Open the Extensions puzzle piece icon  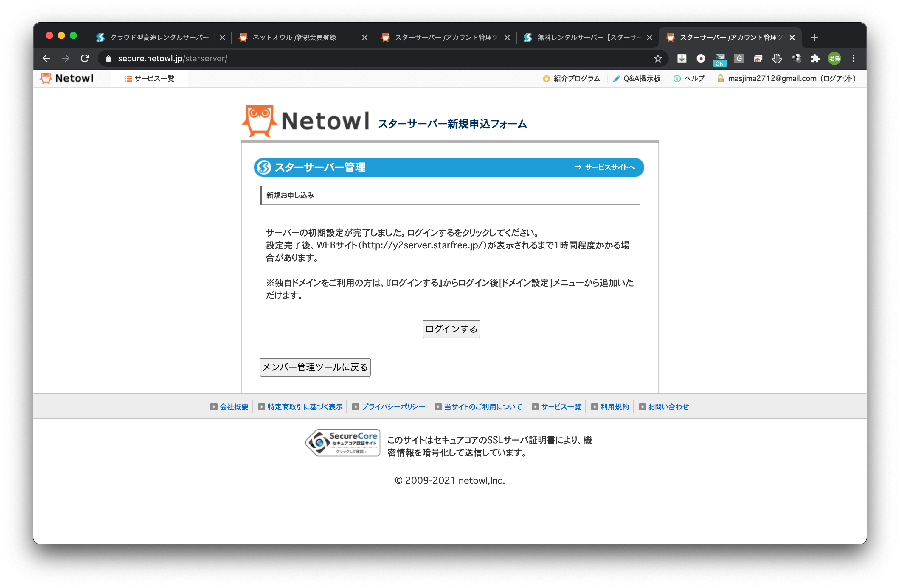click(815, 58)
